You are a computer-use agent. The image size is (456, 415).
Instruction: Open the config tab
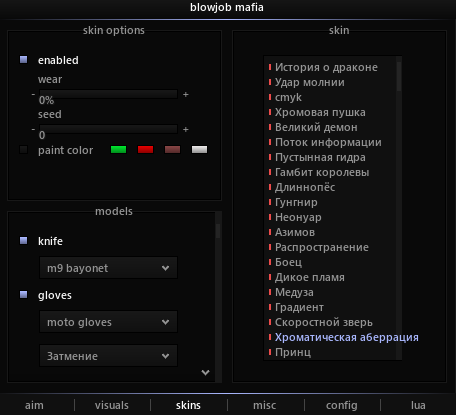pyautogui.click(x=342, y=405)
